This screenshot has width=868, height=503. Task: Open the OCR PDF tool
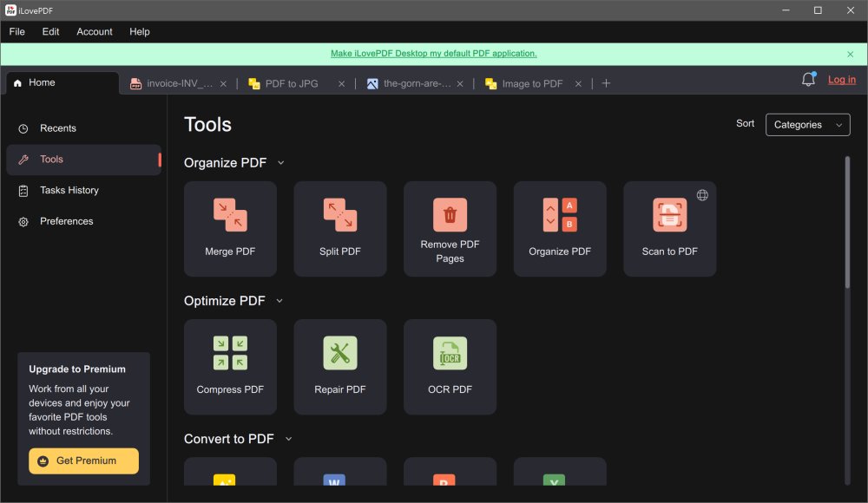click(x=450, y=367)
